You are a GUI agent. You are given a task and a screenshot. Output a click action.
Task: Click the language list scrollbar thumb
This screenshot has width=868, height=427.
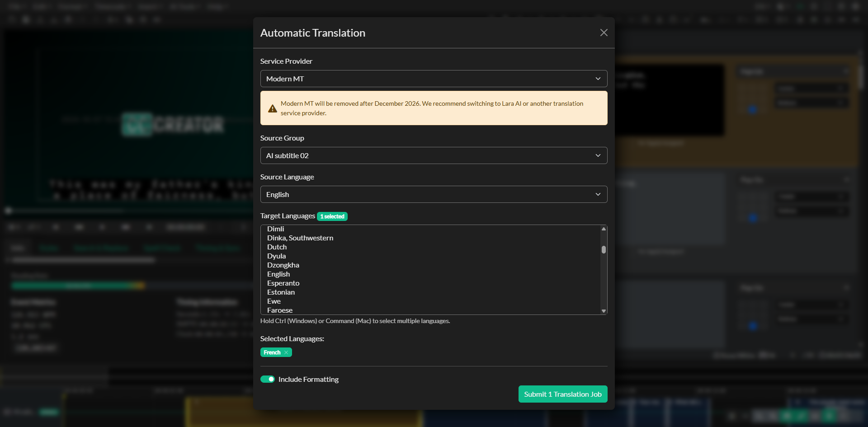[x=604, y=249]
